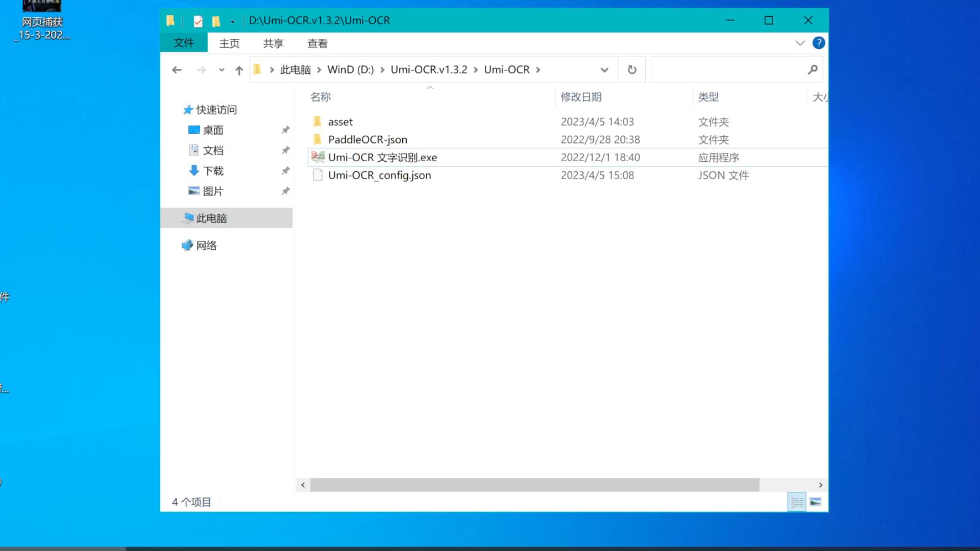Viewport: 980px width, 551px height.
Task: Open the 查看 ribbon tab
Action: pyautogui.click(x=317, y=43)
